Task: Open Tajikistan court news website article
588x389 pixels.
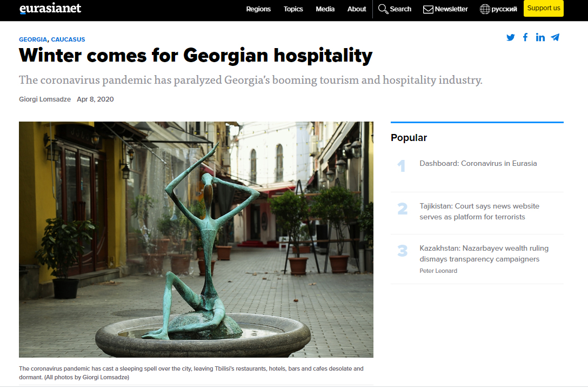Action: point(479,211)
